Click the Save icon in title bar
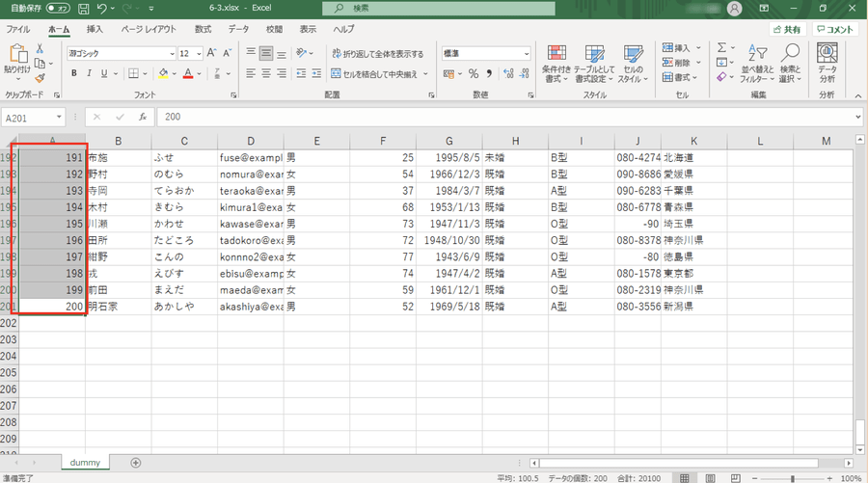The image size is (868, 483). click(84, 9)
